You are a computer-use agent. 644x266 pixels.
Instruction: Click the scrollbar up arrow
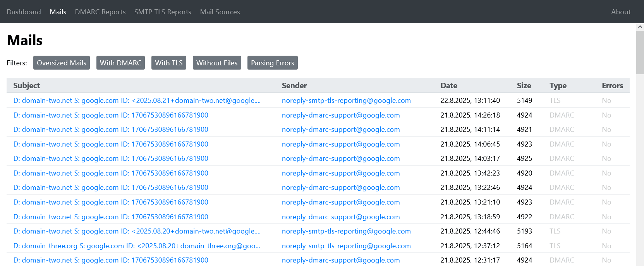click(x=640, y=27)
